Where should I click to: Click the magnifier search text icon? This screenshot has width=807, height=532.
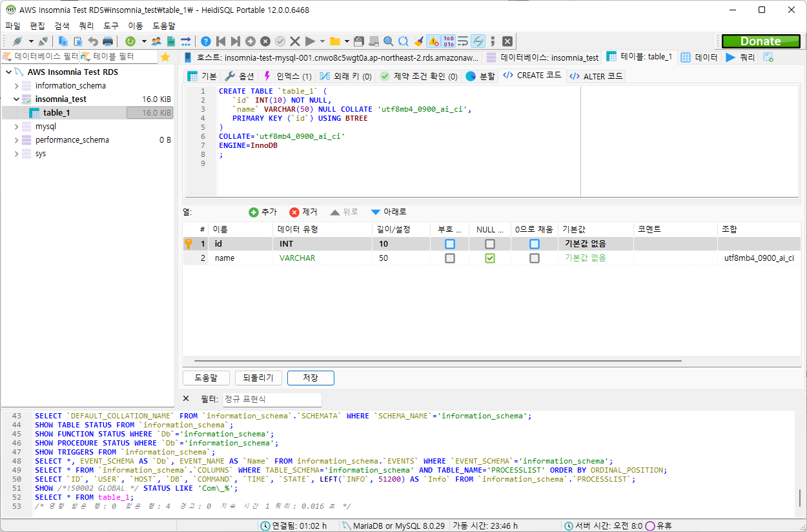(x=389, y=41)
